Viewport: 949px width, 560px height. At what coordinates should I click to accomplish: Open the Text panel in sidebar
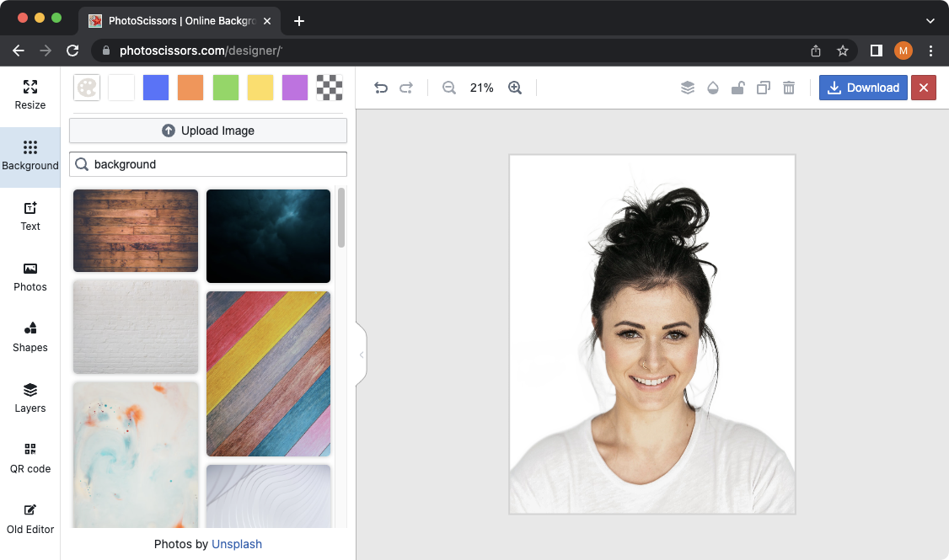coord(30,216)
